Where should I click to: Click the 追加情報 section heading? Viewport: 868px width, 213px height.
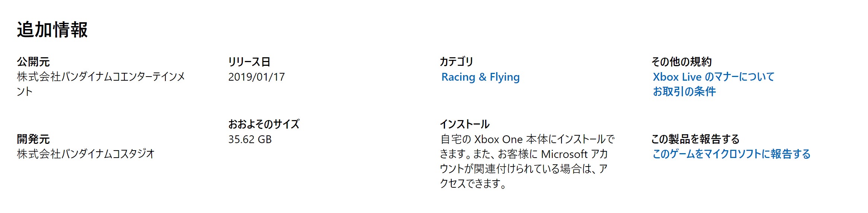point(52,30)
